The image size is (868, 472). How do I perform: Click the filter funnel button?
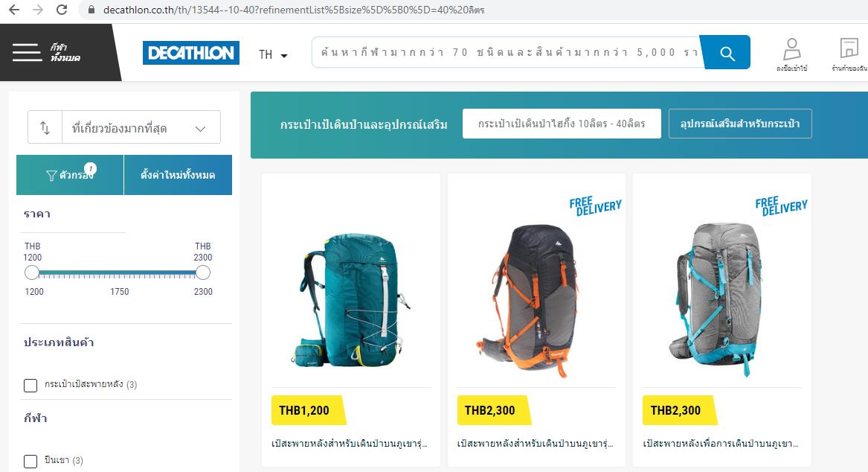(x=70, y=175)
